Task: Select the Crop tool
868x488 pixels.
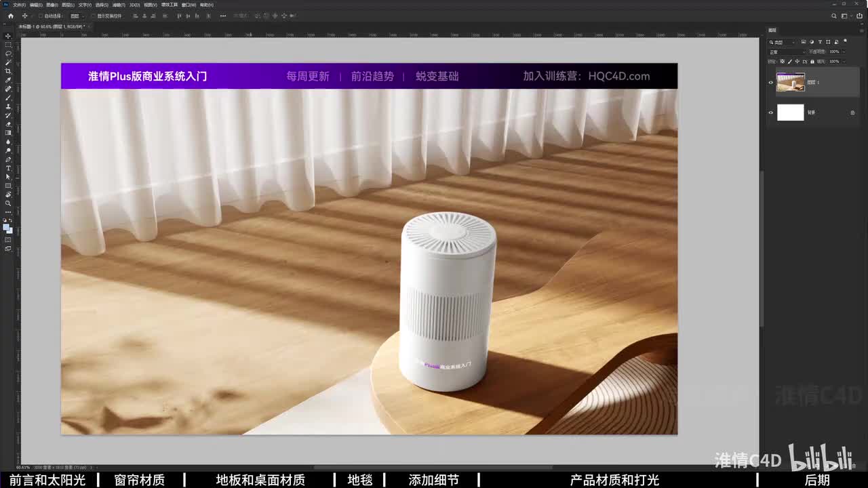Action: coord(8,70)
